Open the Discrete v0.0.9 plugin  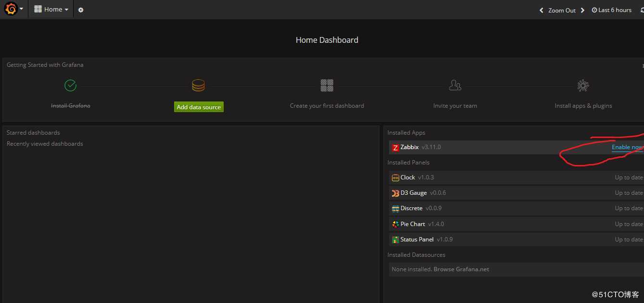(516, 208)
